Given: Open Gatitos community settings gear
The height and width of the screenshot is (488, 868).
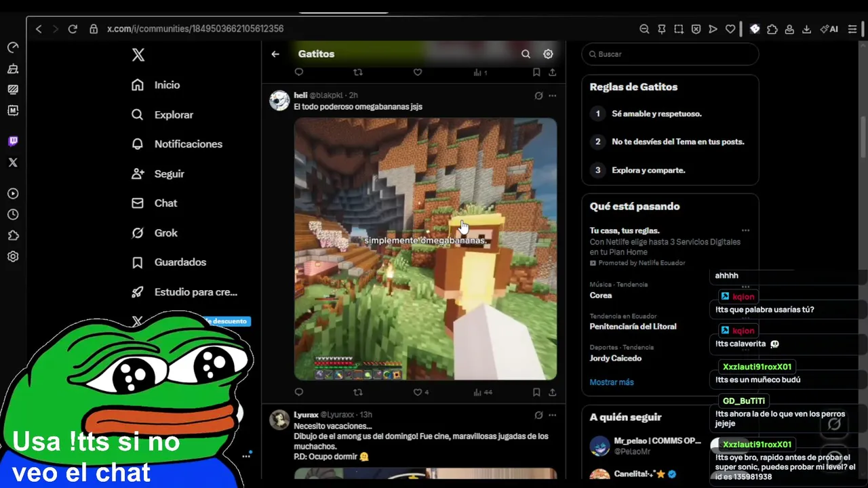Looking at the screenshot, I should 548,54.
